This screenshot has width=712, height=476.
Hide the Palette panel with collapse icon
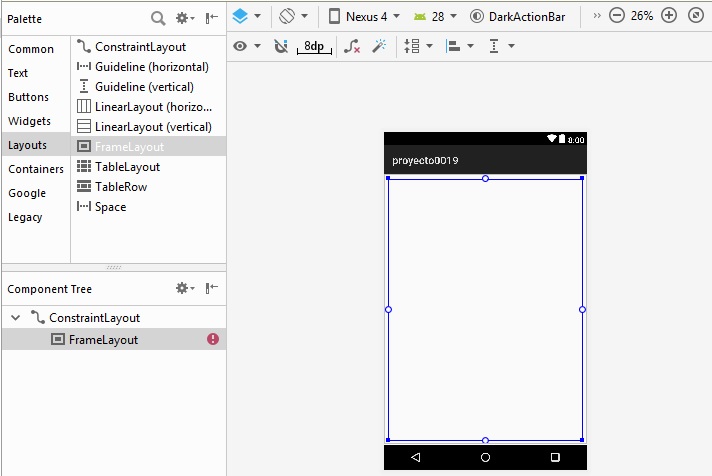coord(212,18)
